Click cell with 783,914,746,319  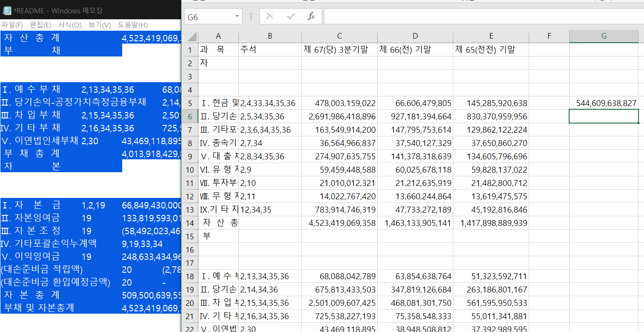pos(339,209)
